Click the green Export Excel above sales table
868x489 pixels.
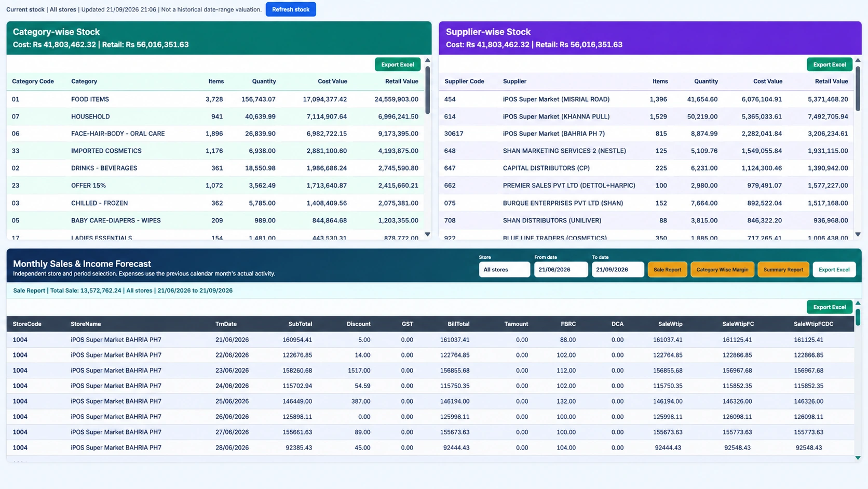click(x=829, y=307)
